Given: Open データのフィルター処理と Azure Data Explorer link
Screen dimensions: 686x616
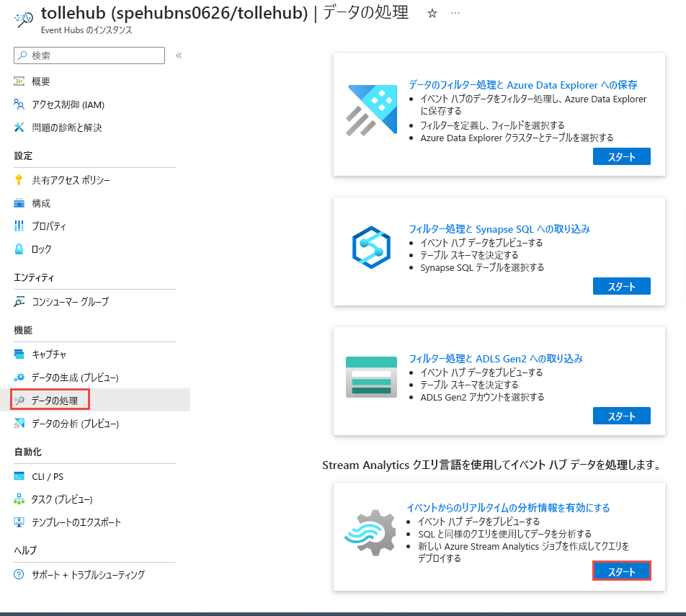Looking at the screenshot, I should [x=523, y=85].
